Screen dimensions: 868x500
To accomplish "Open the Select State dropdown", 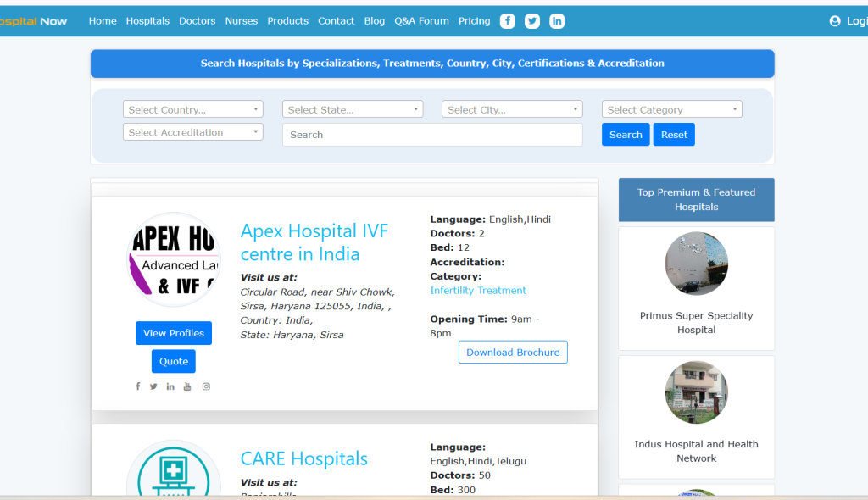I will pos(352,109).
